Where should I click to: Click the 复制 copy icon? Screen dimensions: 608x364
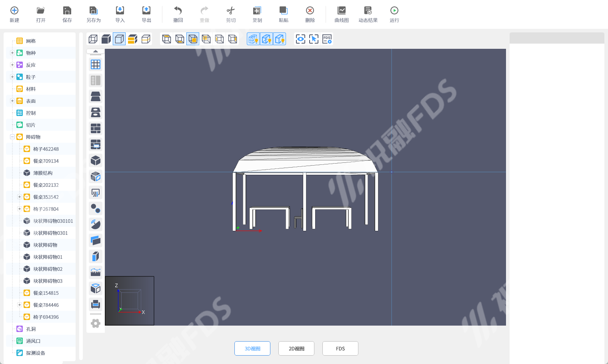pyautogui.click(x=257, y=10)
